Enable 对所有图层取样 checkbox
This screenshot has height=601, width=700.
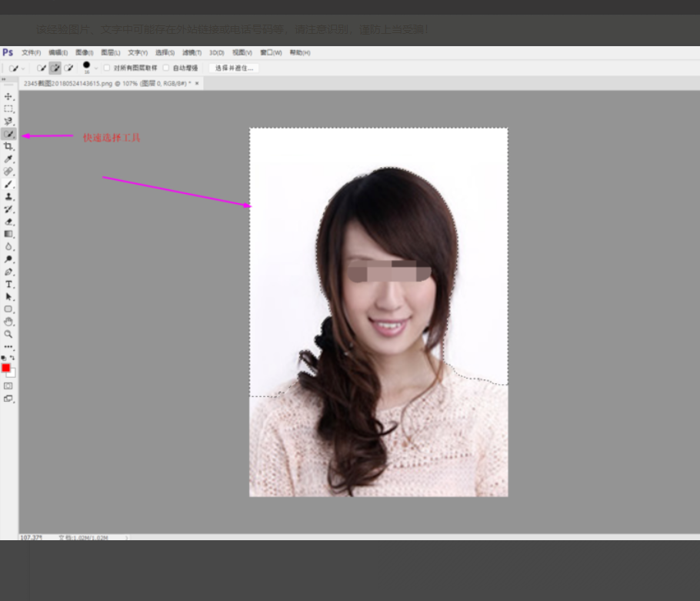(107, 68)
